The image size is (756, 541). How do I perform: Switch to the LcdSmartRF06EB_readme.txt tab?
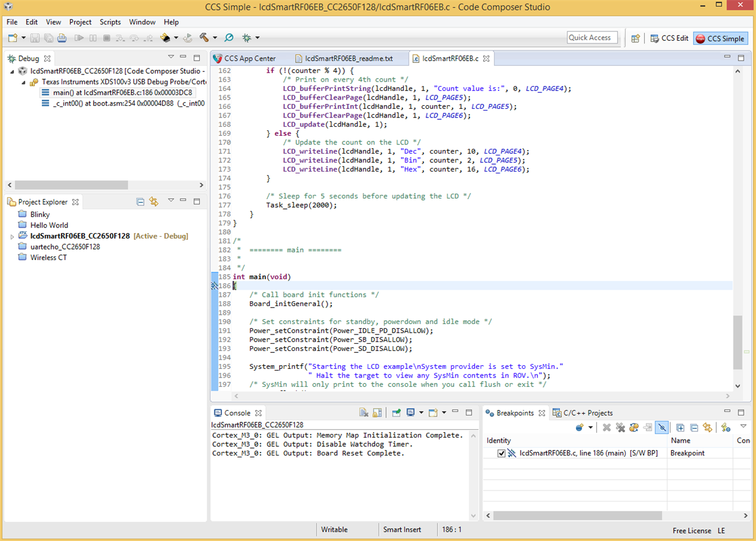[348, 58]
